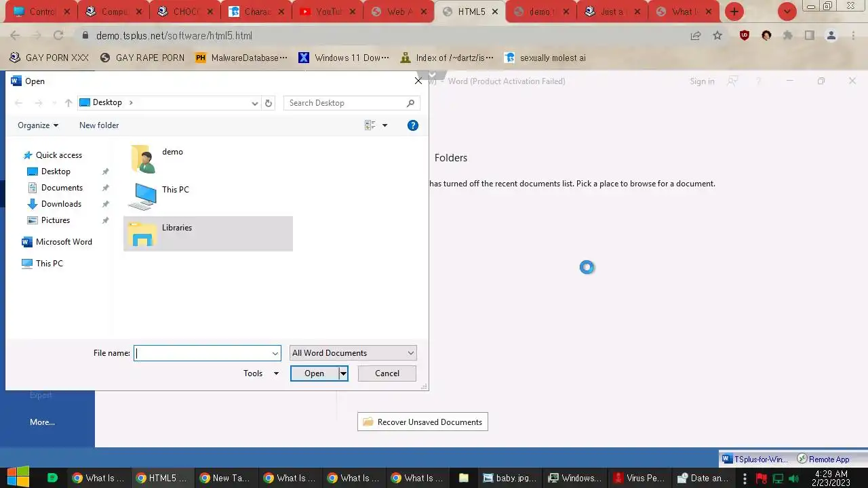
Task: Click in the File name field
Action: coord(202,353)
